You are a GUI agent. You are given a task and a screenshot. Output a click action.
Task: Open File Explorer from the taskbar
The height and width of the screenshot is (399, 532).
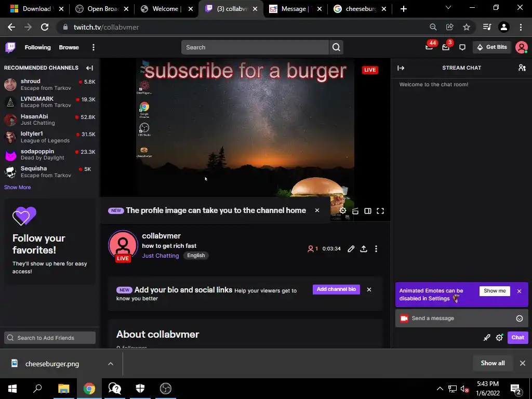(63, 389)
